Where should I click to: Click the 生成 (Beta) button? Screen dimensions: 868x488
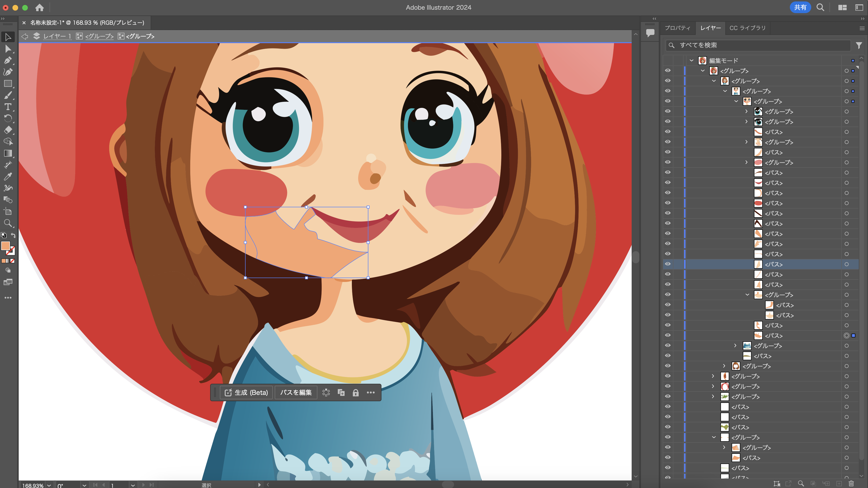[246, 392]
